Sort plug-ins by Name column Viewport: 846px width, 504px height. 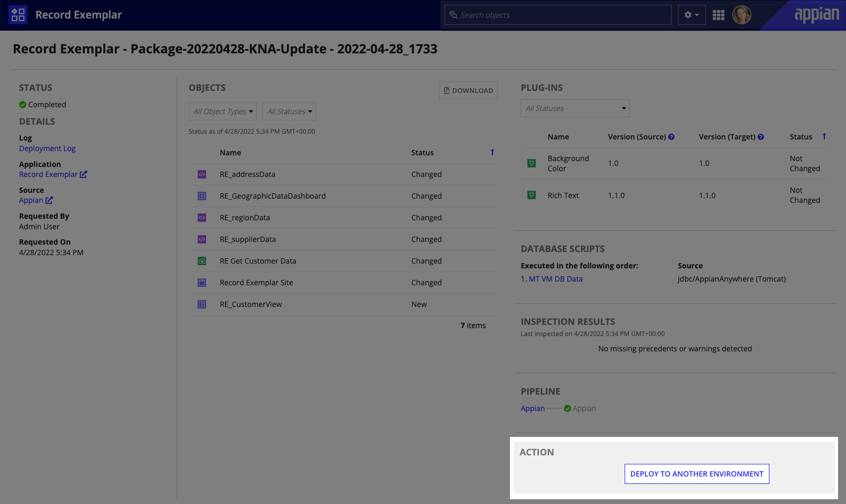[x=559, y=137]
